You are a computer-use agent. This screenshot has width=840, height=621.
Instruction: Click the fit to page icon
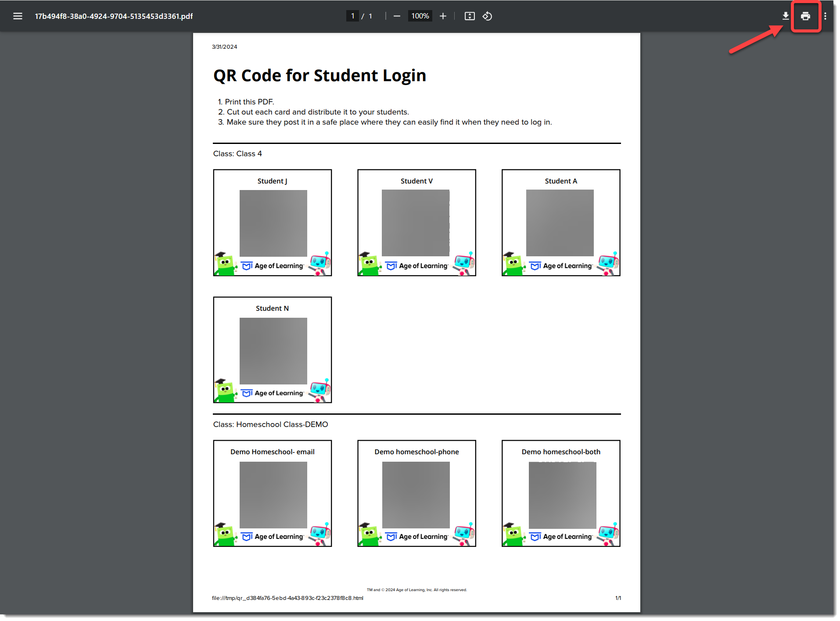[x=470, y=16]
